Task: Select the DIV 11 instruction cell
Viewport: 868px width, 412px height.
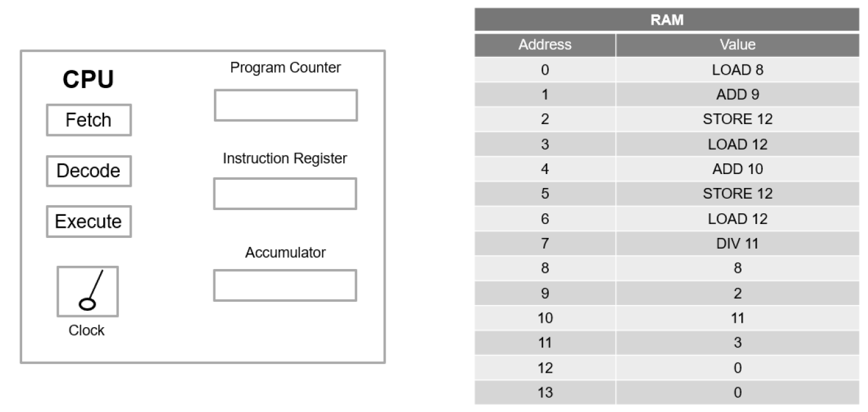Action: tap(738, 244)
